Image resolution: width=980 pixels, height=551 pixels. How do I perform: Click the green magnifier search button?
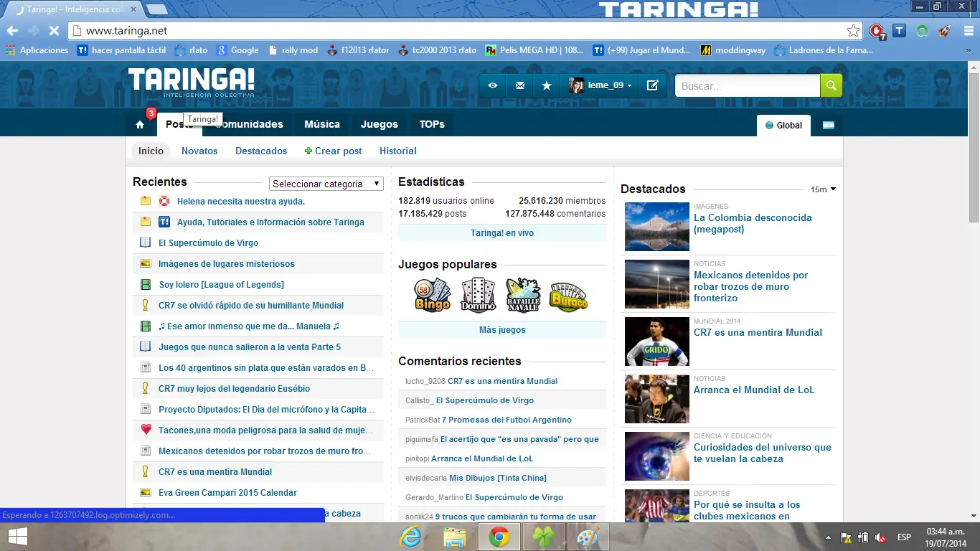831,85
